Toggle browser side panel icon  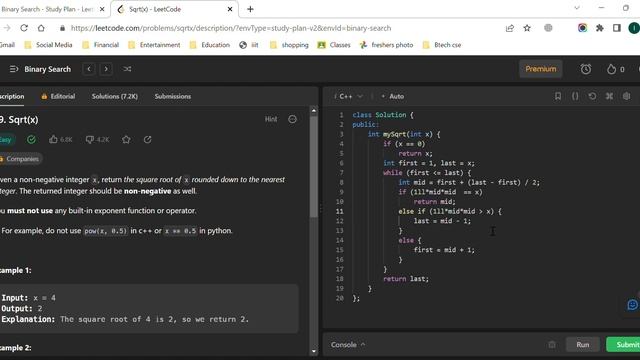(x=617, y=28)
